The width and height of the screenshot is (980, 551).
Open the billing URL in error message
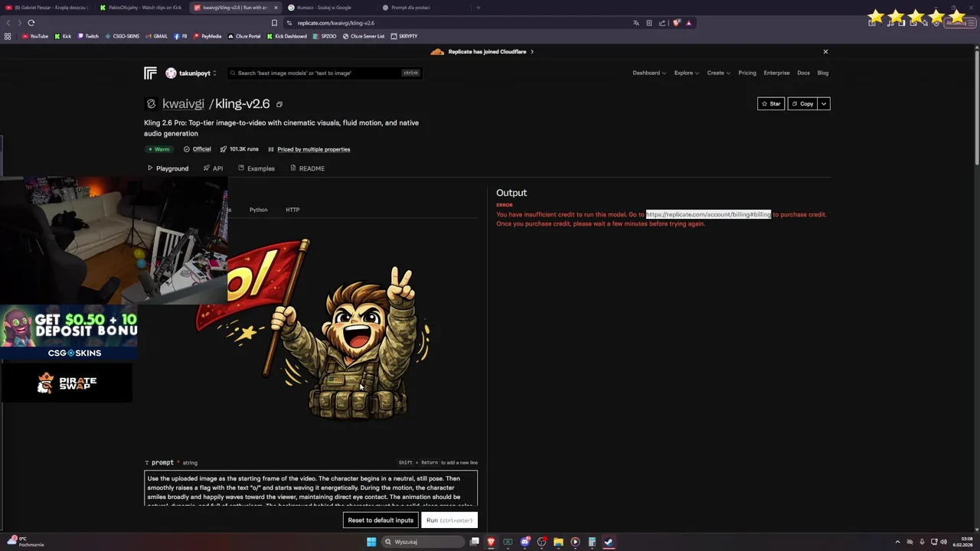(708, 214)
